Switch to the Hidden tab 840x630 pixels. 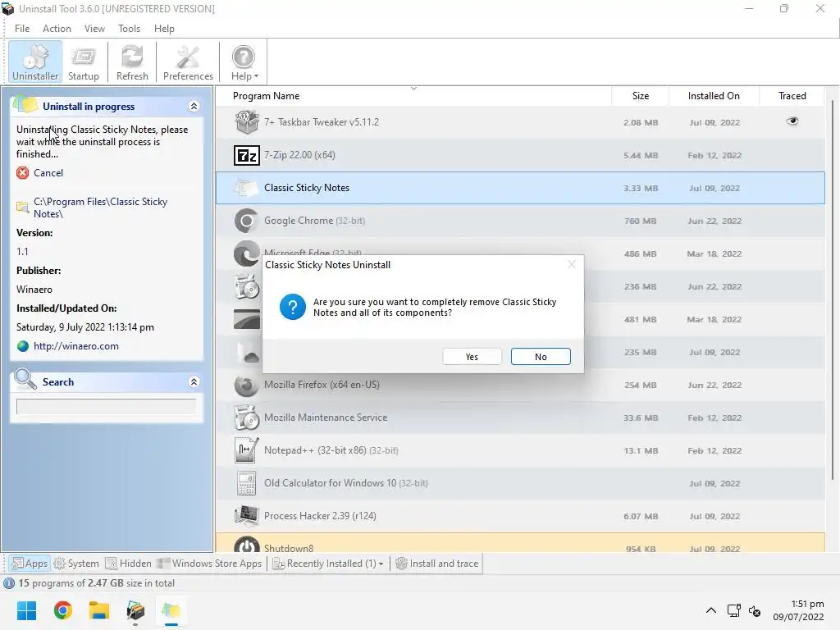(x=129, y=564)
